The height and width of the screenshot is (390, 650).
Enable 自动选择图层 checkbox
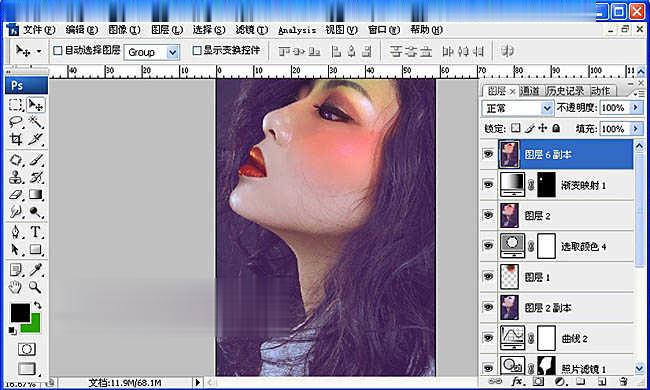coord(58,51)
